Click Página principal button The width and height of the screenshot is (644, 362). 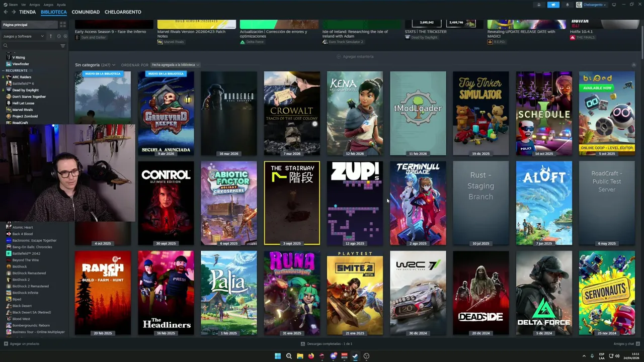point(29,25)
